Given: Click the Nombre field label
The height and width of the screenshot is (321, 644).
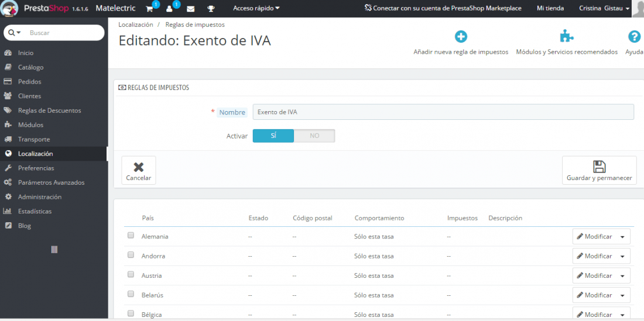Looking at the screenshot, I should pyautogui.click(x=232, y=112).
